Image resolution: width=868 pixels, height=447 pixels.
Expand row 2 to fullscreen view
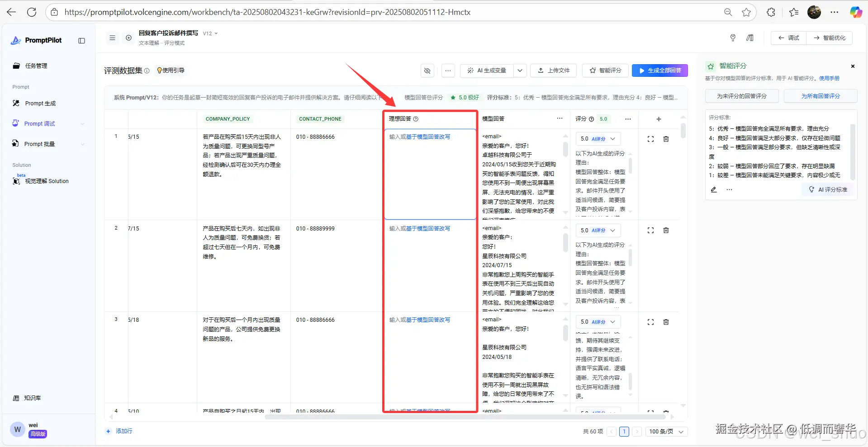coord(650,231)
